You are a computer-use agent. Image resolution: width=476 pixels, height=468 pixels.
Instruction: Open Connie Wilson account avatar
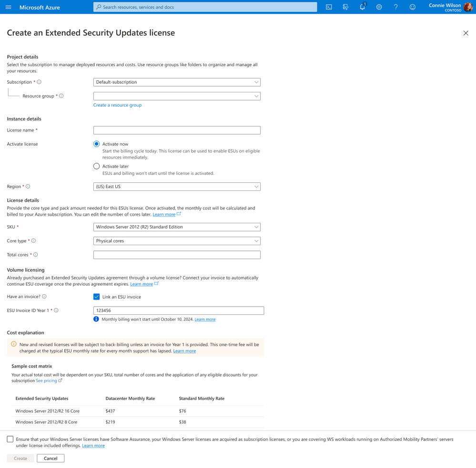coord(468,7)
